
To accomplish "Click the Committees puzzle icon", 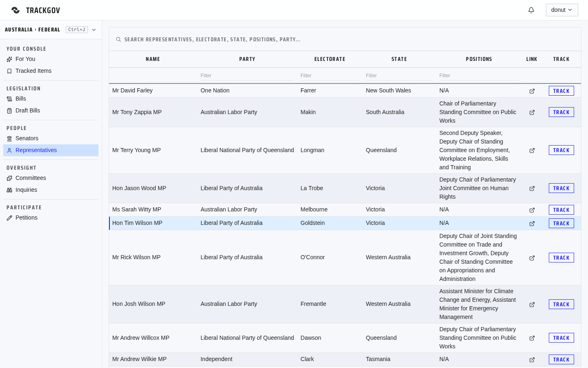I will tap(9, 178).
